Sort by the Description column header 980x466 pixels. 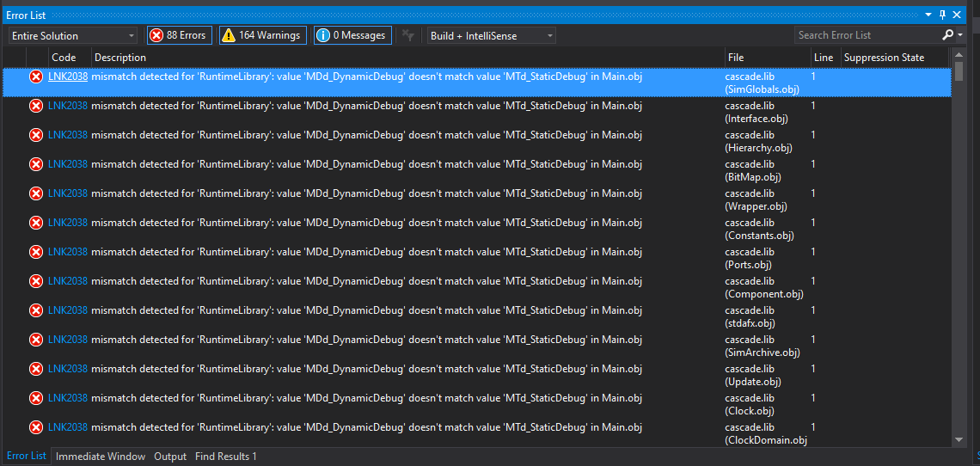coord(120,58)
